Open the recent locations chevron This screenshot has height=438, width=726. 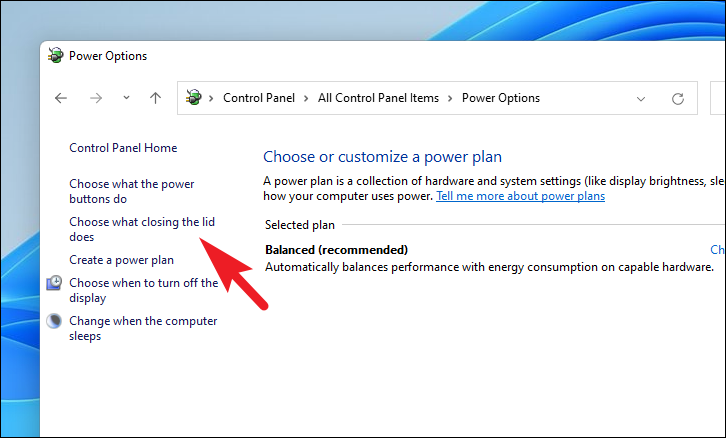point(126,98)
